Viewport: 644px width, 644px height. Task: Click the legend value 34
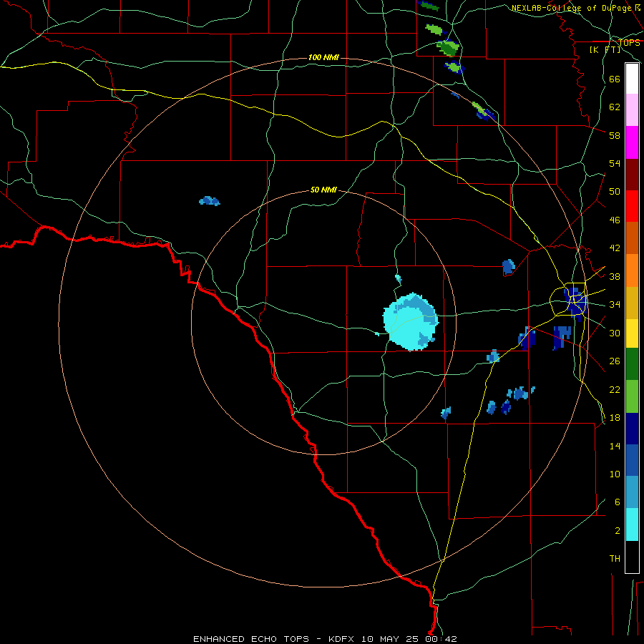(x=615, y=305)
